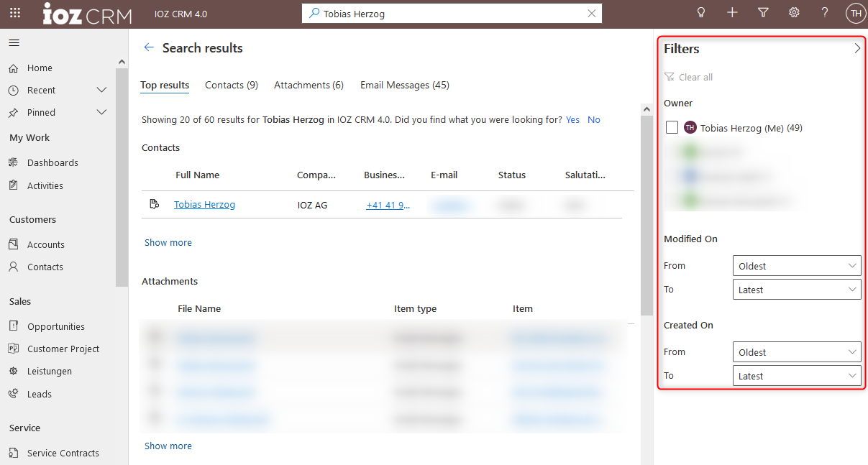Click the results pane vertical scrollbar

coord(647,216)
